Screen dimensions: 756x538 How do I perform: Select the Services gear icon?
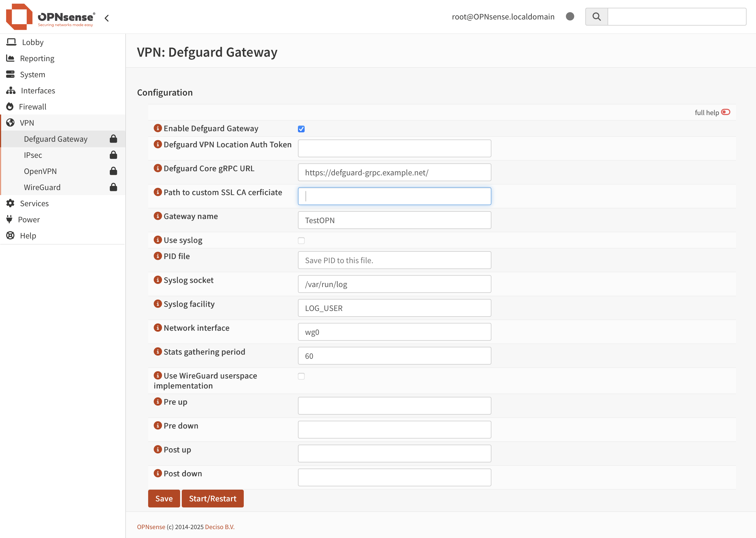click(10, 203)
